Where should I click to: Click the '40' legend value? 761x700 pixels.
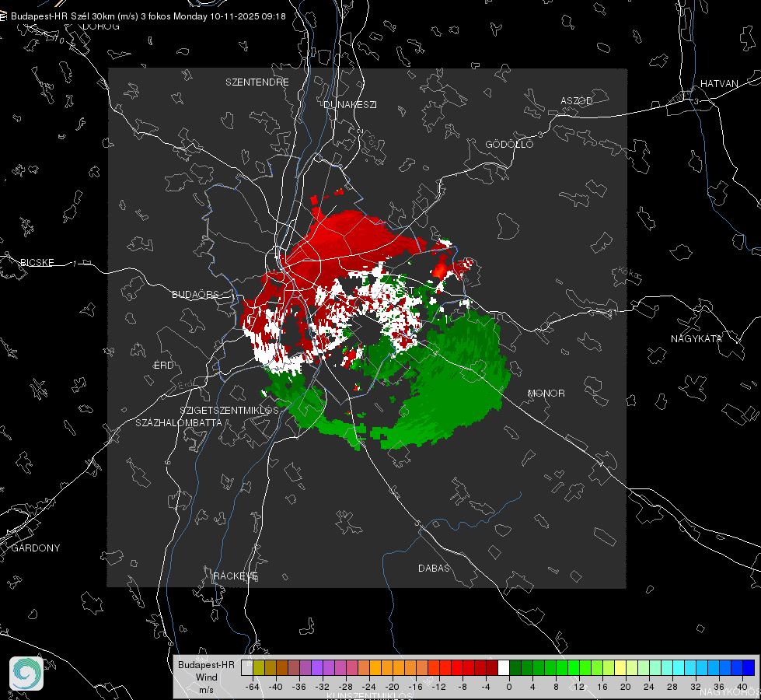[742, 687]
